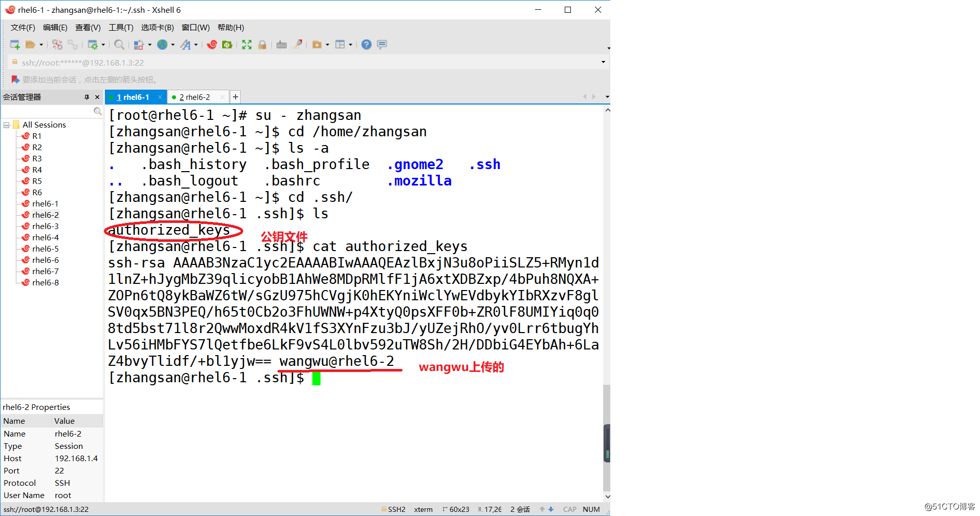
Task: Click the Find magnifier toolbar icon
Action: [119, 45]
